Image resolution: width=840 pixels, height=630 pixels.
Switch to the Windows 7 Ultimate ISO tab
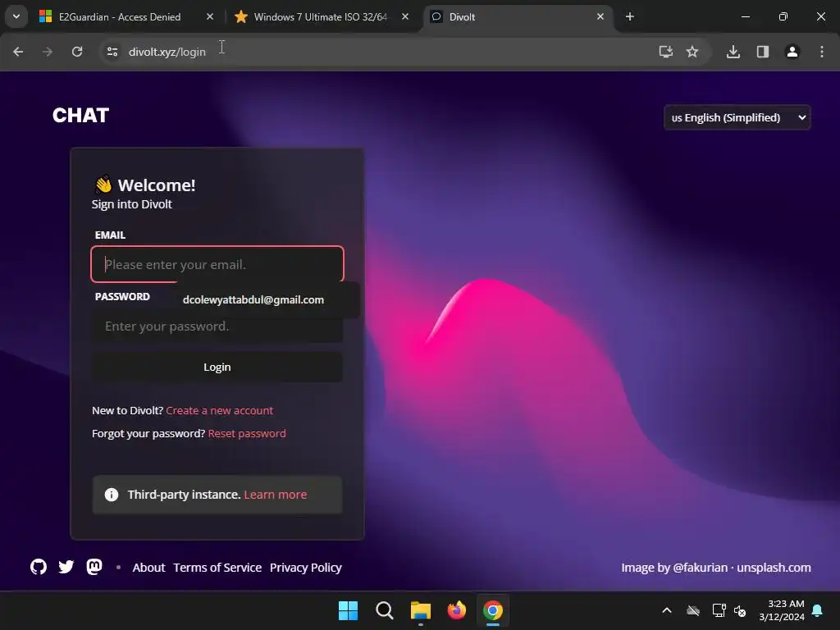(321, 16)
